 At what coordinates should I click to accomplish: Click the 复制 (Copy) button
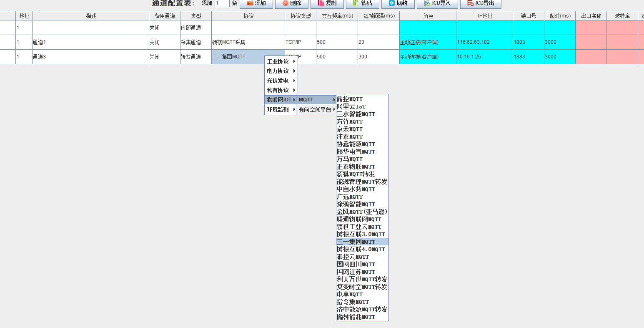tap(327, 3)
